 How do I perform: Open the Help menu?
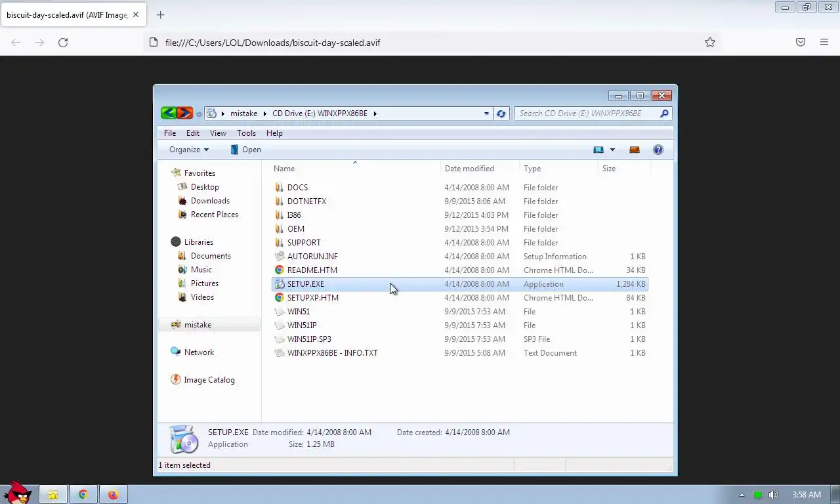274,133
